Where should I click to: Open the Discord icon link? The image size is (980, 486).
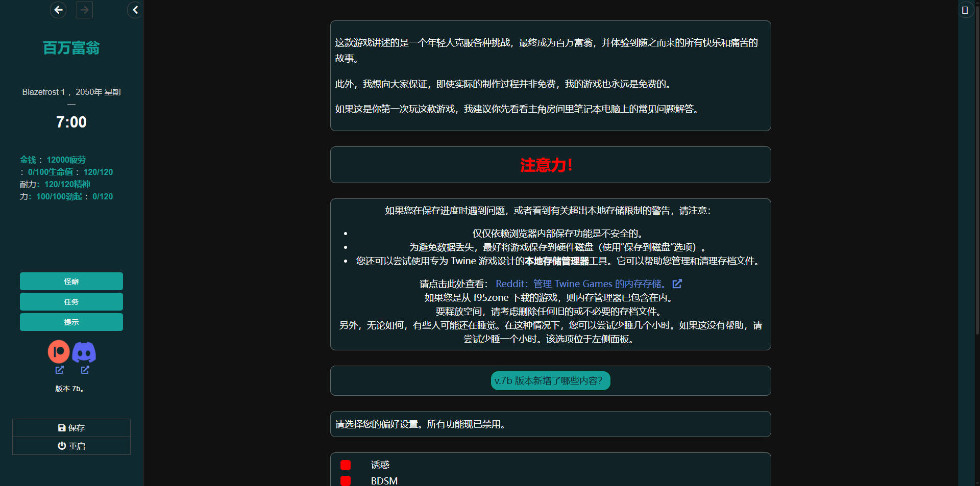[84, 352]
